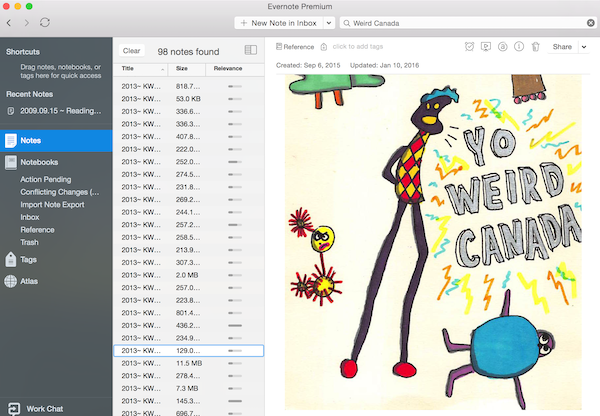Click the 98 notes found label
This screenshot has width=600, height=416.
pos(188,51)
